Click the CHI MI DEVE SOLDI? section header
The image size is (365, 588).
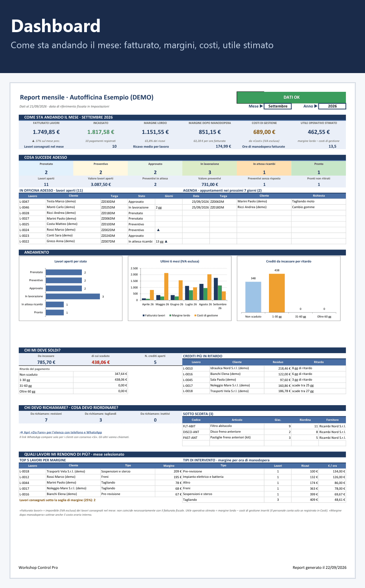coord(182,350)
